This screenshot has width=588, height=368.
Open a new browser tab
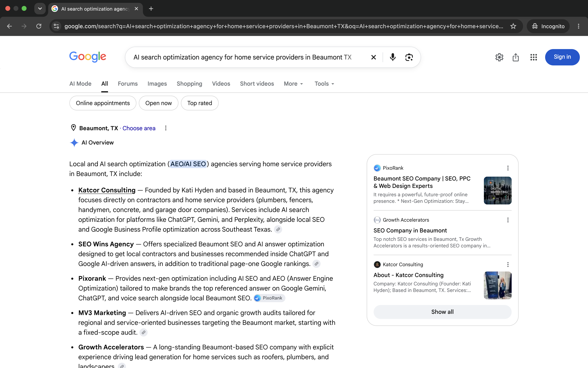tap(151, 9)
